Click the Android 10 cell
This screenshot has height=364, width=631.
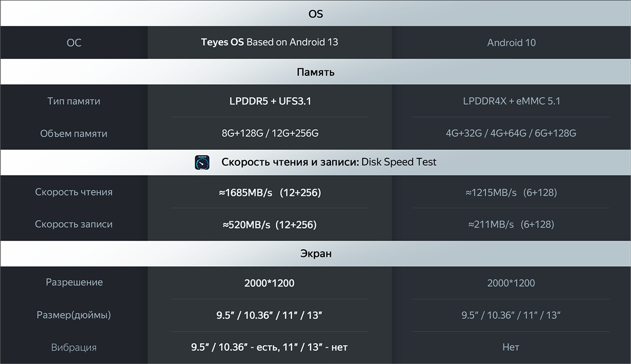[x=511, y=43]
